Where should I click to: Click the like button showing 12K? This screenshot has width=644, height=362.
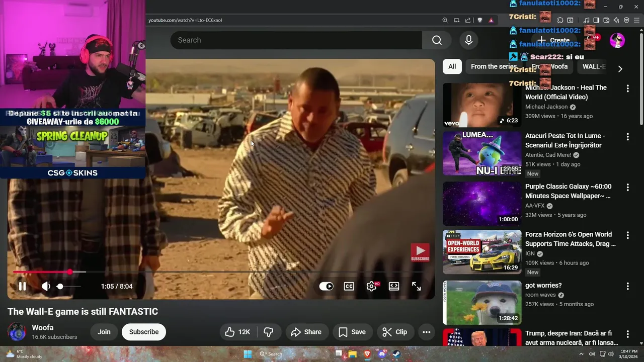[238, 332]
